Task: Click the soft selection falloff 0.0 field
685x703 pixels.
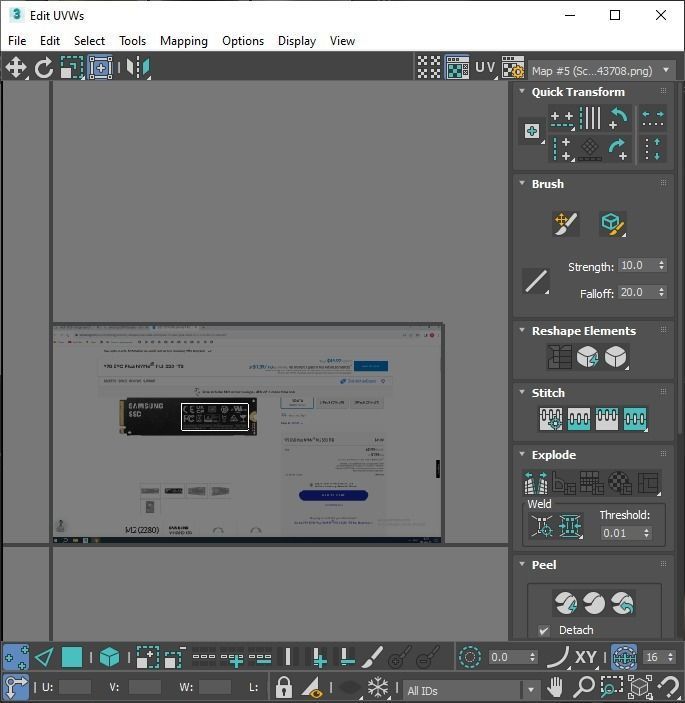Action: click(508, 657)
